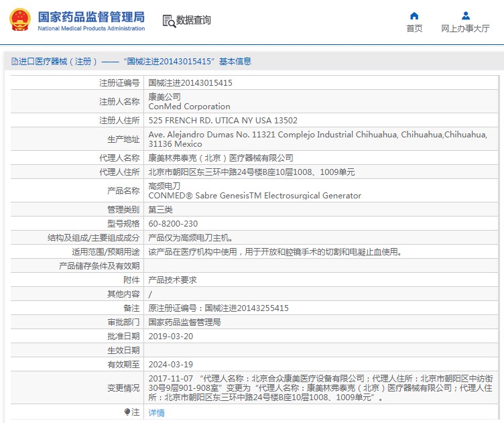504x423 pixels.
Task: Open the 详情 details link
Action: tap(157, 412)
